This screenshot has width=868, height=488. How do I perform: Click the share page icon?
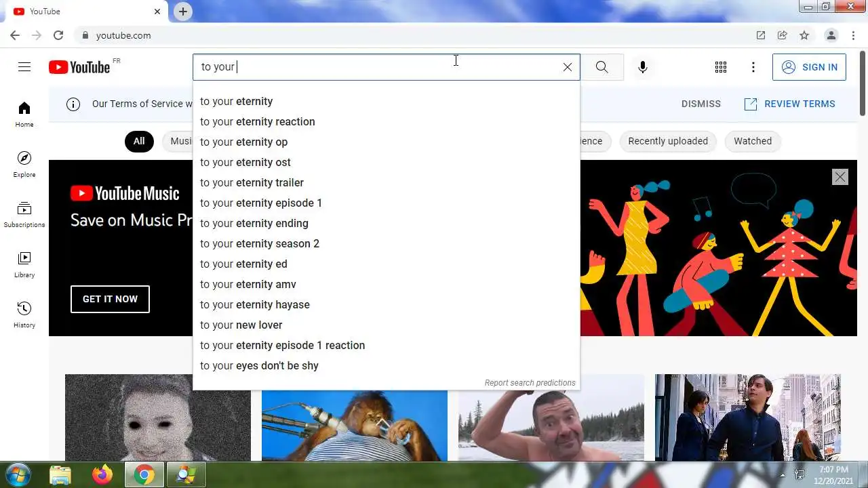coord(783,35)
